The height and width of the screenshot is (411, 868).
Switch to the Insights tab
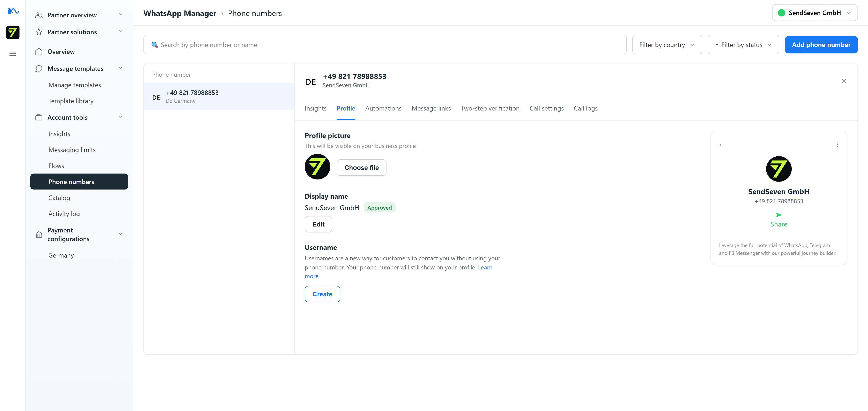(315, 108)
